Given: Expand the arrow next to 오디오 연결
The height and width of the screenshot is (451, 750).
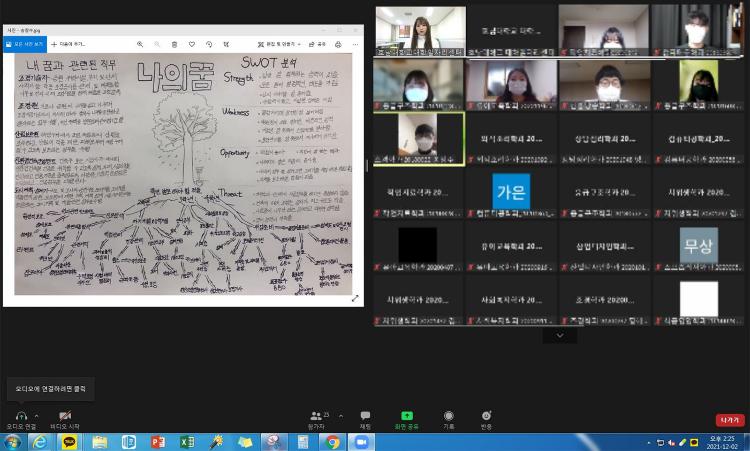Looking at the screenshot, I should [37, 415].
